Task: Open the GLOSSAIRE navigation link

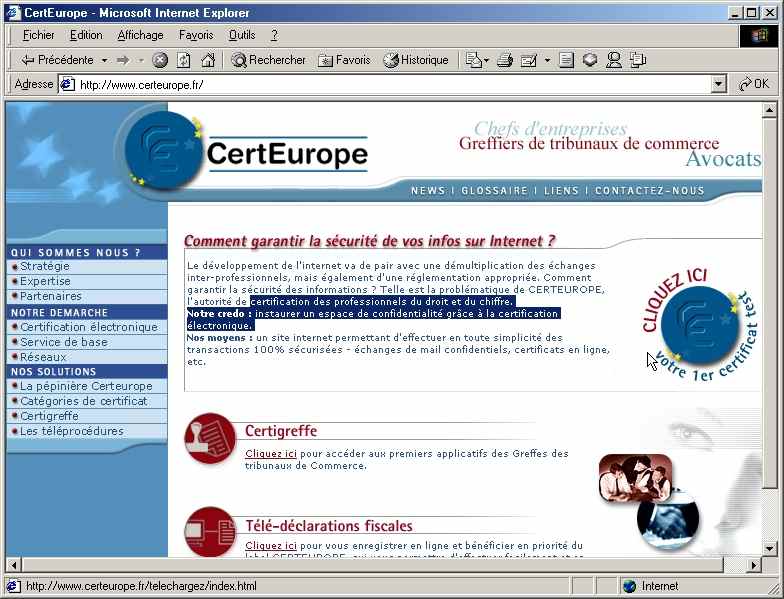Action: (494, 190)
